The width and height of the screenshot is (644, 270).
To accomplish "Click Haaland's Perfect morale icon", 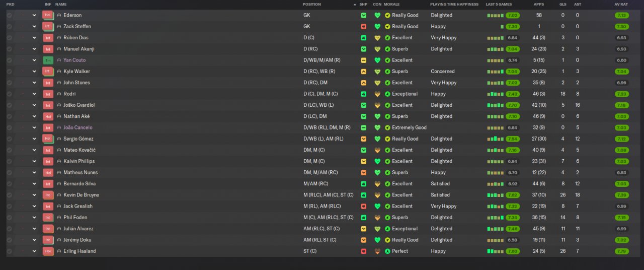I will click(x=387, y=251).
